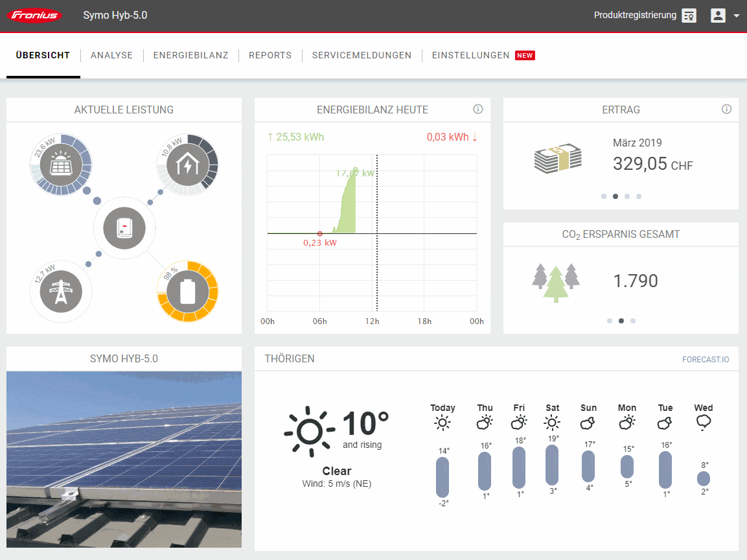Screen dimensions: 747x560
Task: Select the grid power icon
Action: click(x=61, y=292)
